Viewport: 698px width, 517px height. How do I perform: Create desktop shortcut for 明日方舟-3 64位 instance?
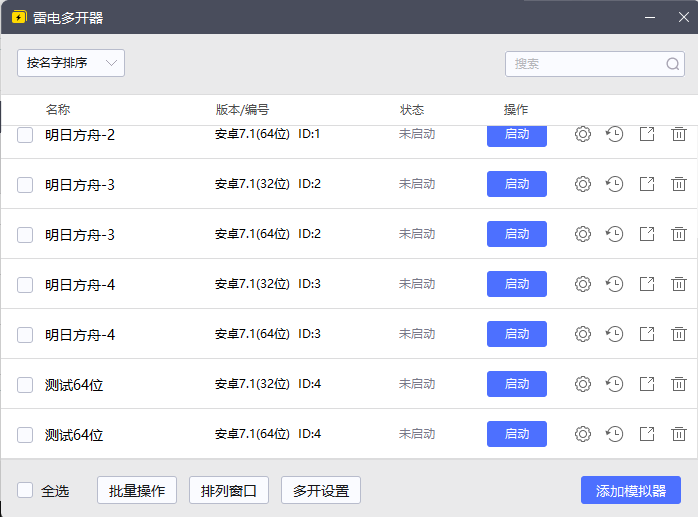click(x=647, y=234)
